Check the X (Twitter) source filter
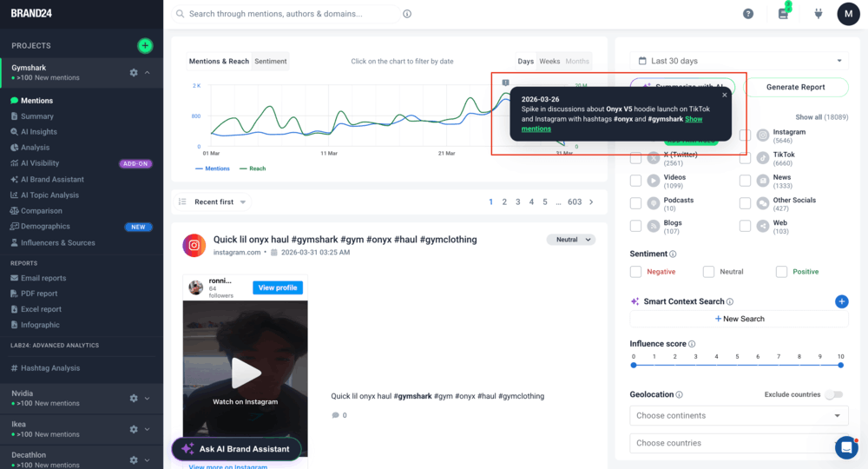The height and width of the screenshot is (469, 868). pos(635,158)
